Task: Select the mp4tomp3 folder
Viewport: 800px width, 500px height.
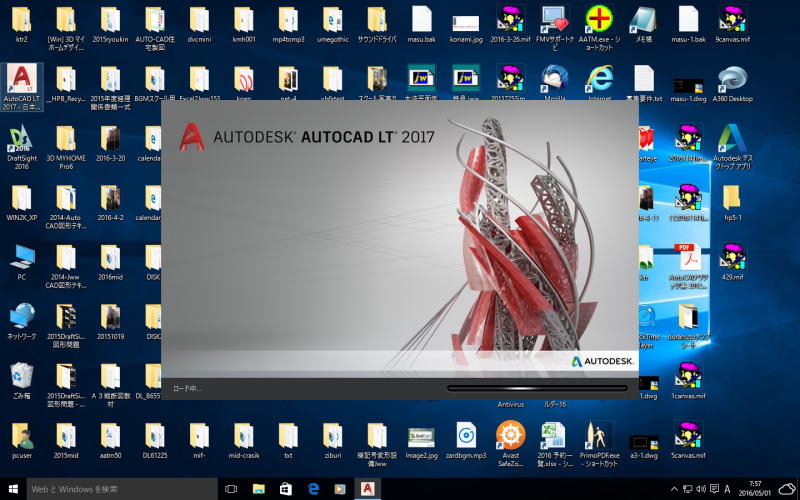Action: tap(288, 24)
